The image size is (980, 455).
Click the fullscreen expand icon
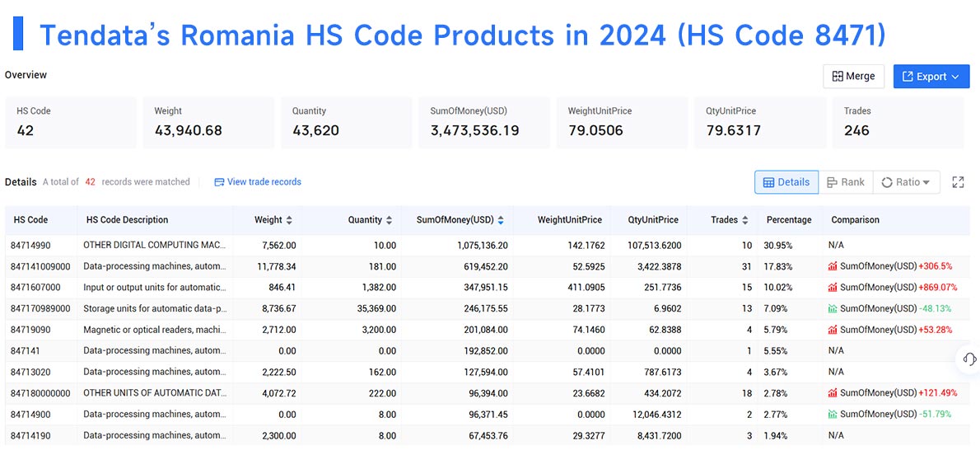[x=958, y=182]
